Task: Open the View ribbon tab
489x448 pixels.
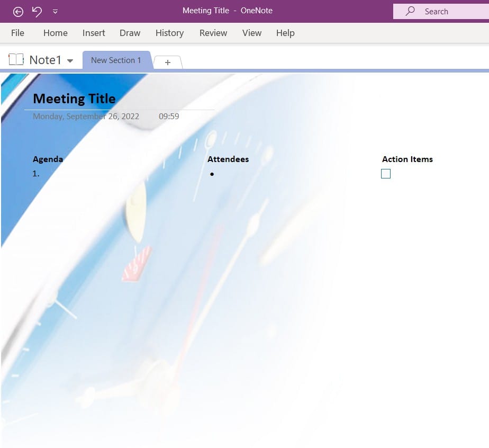Action: tap(252, 33)
